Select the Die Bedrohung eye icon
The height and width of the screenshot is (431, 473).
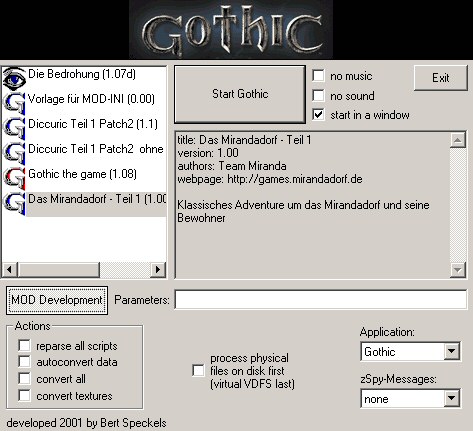[x=14, y=79]
